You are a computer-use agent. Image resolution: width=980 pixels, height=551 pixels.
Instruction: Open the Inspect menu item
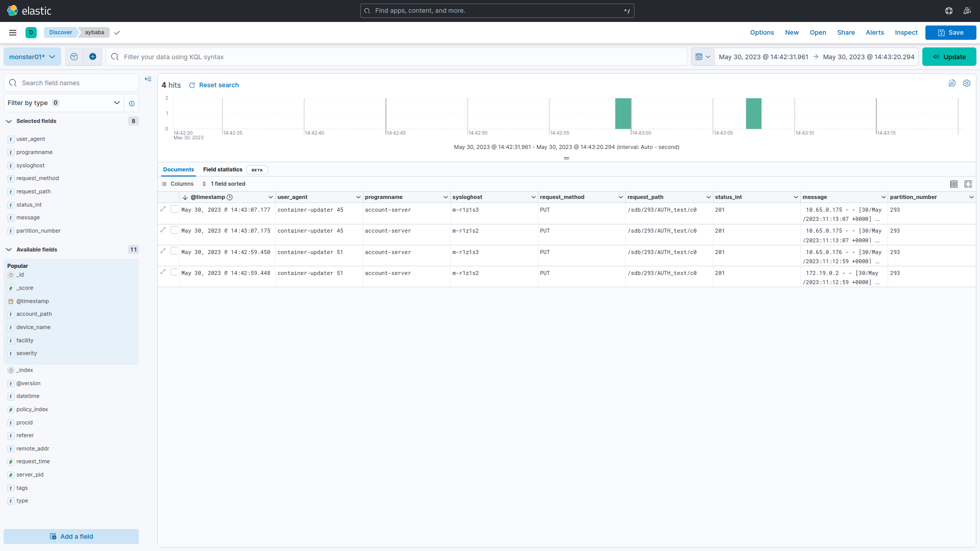pos(906,33)
